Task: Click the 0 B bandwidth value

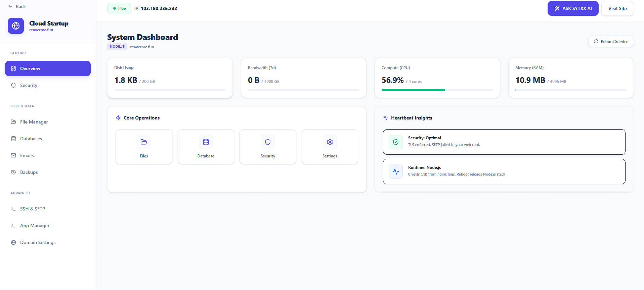Action: [x=254, y=80]
